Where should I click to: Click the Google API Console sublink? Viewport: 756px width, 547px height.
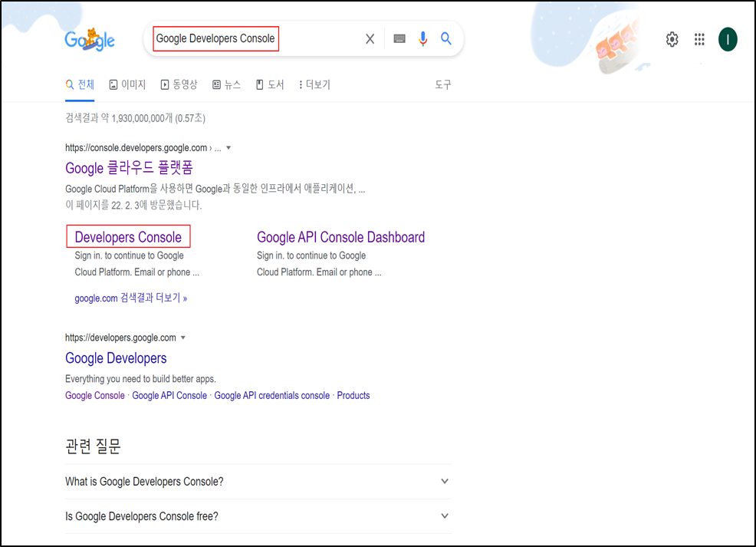click(x=169, y=396)
